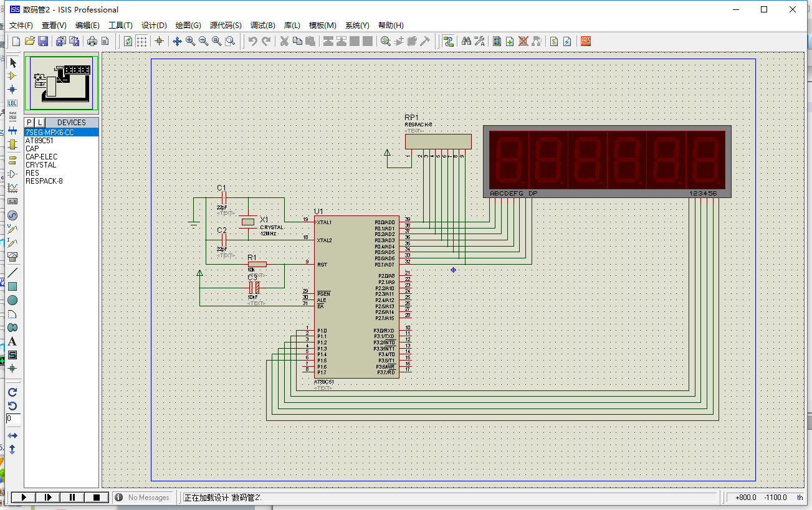Image resolution: width=812 pixels, height=510 pixels.
Task: Click the horizontal mirror flip icon
Action: coord(12,436)
